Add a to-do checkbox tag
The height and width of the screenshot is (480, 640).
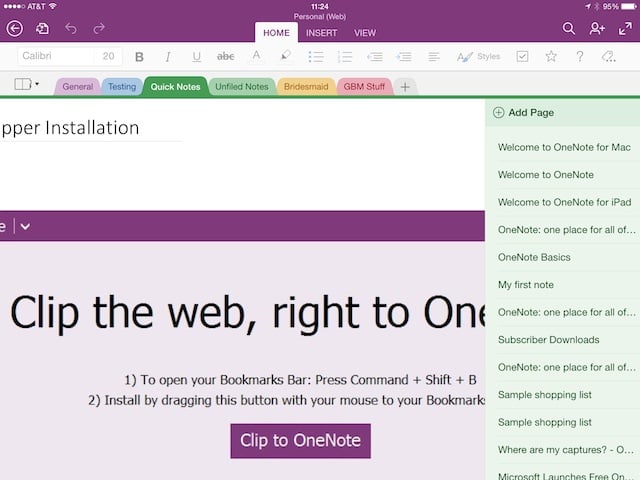point(522,56)
